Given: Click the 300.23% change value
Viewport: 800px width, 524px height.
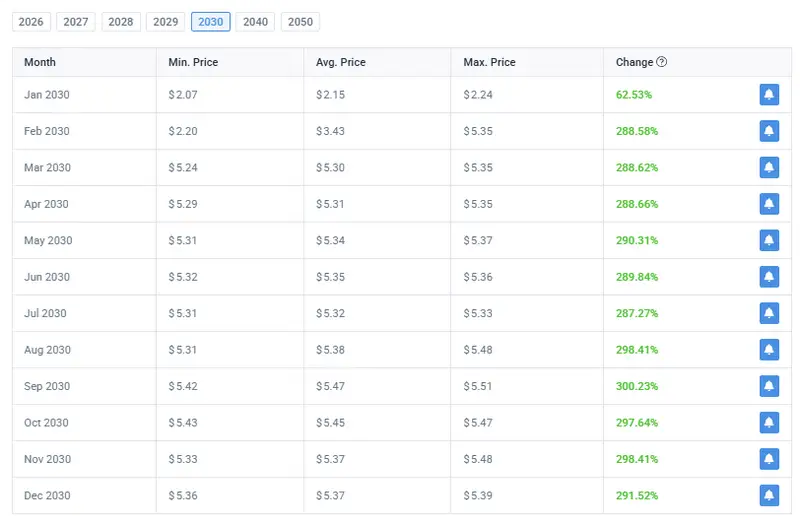Looking at the screenshot, I should (x=637, y=386).
